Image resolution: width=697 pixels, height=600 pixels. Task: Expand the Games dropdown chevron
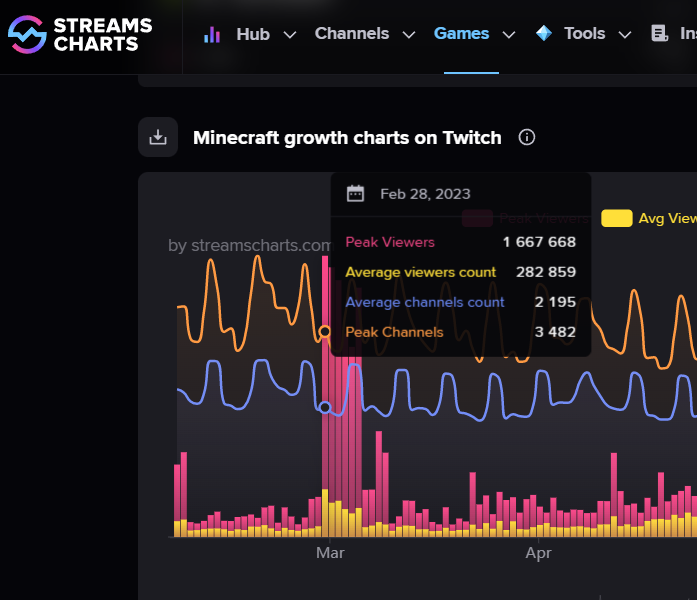pyautogui.click(x=509, y=35)
